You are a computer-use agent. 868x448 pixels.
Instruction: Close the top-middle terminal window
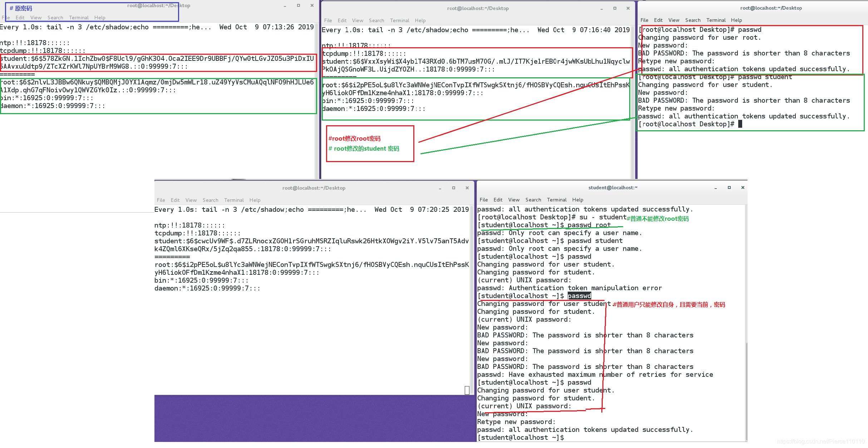tap(628, 8)
